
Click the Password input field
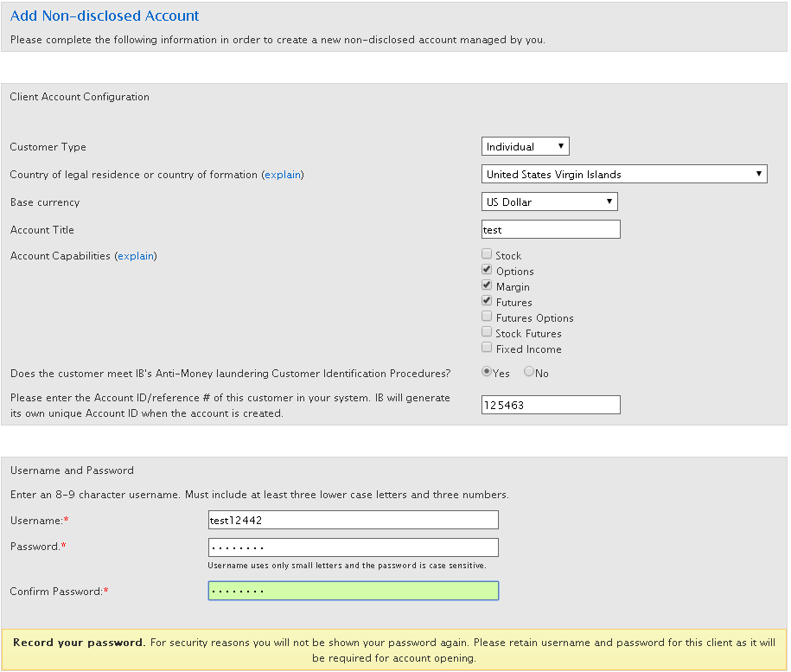click(x=353, y=547)
